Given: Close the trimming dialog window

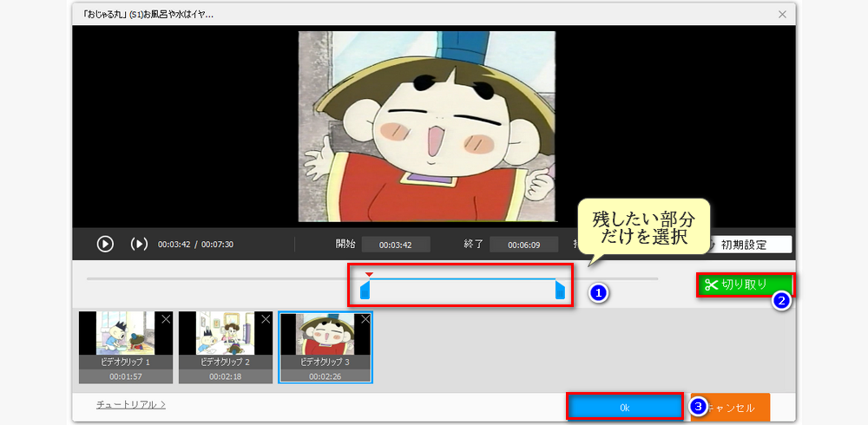Looking at the screenshot, I should [782, 14].
